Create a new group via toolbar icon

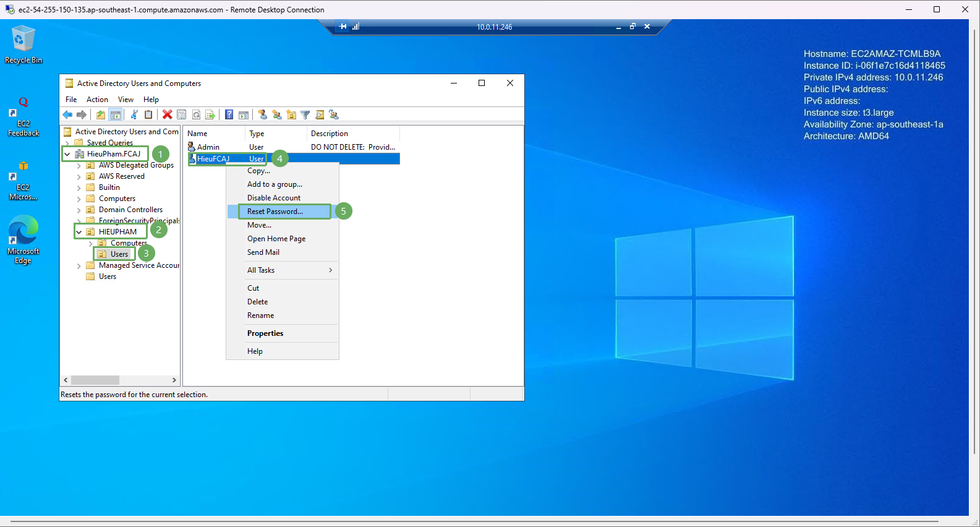(x=276, y=114)
